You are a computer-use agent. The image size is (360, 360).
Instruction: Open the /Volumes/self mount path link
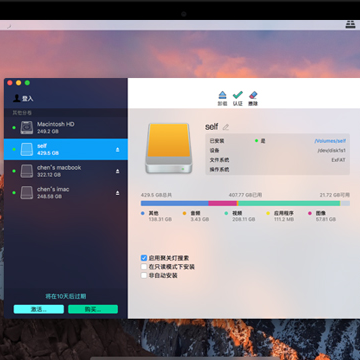point(330,141)
